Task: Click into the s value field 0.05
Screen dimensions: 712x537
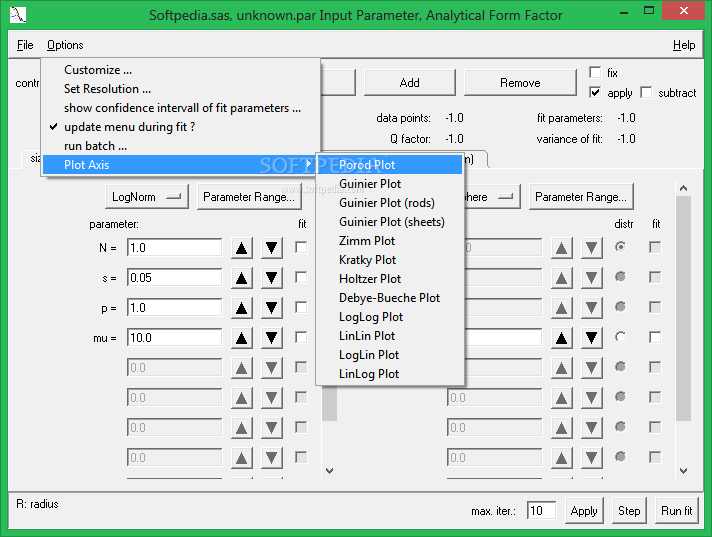Action: pyautogui.click(x=174, y=278)
